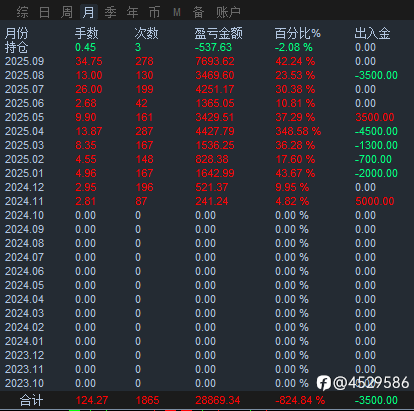Viewport: 414px width, 411px height.
Task: Click total lots 124.27
Action: [x=92, y=400]
